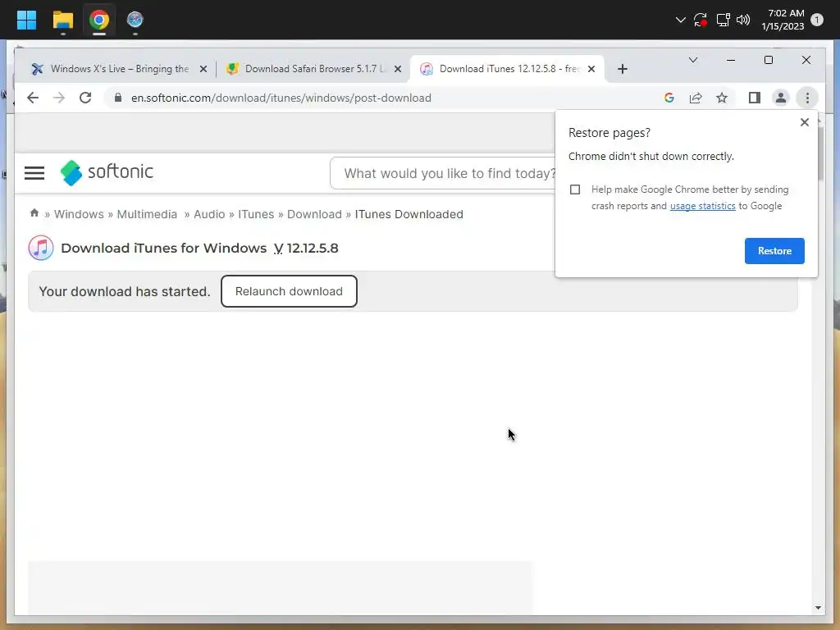The height and width of the screenshot is (630, 840).
Task: Close the Windows X's Live tab
Action: coord(203,69)
